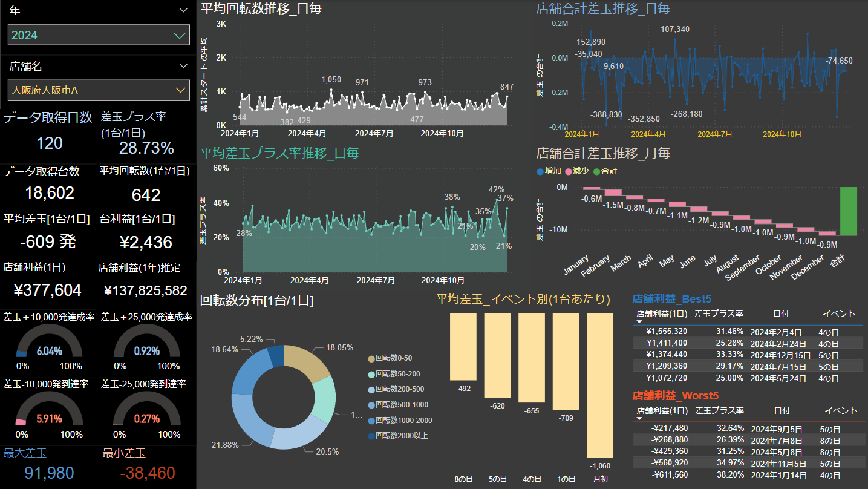868x489 pixels.
Task: Select the green 合計 bar in the monthly chart
Action: (x=848, y=211)
